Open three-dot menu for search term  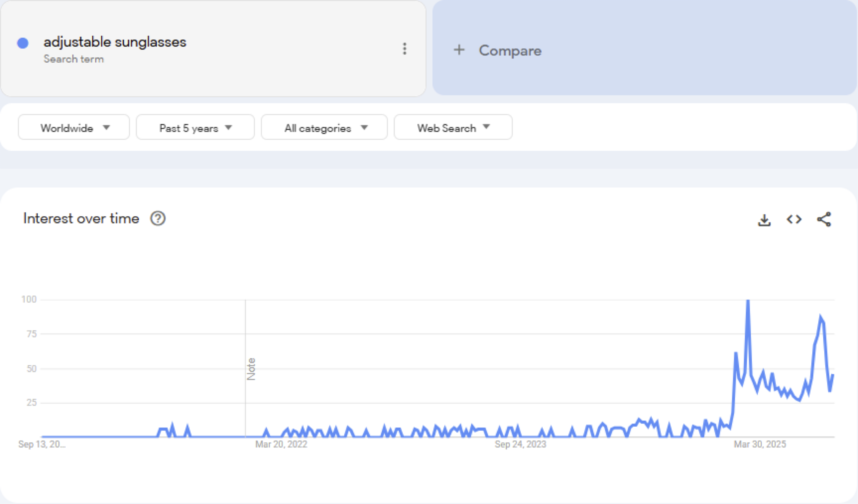coord(404,49)
